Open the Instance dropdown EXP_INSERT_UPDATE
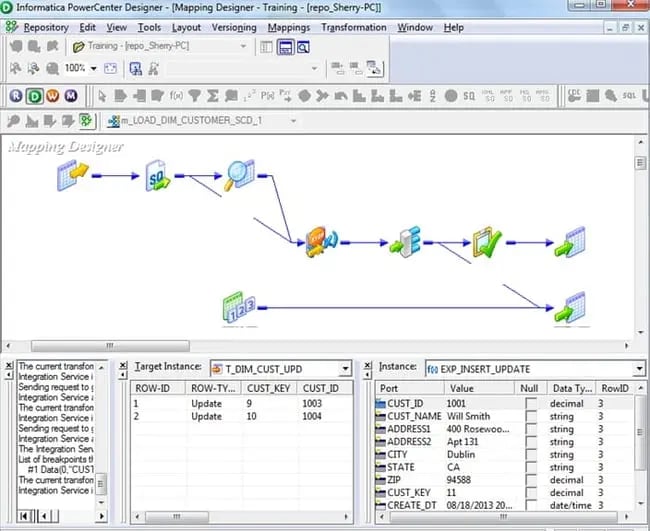650x531 pixels. (x=638, y=368)
